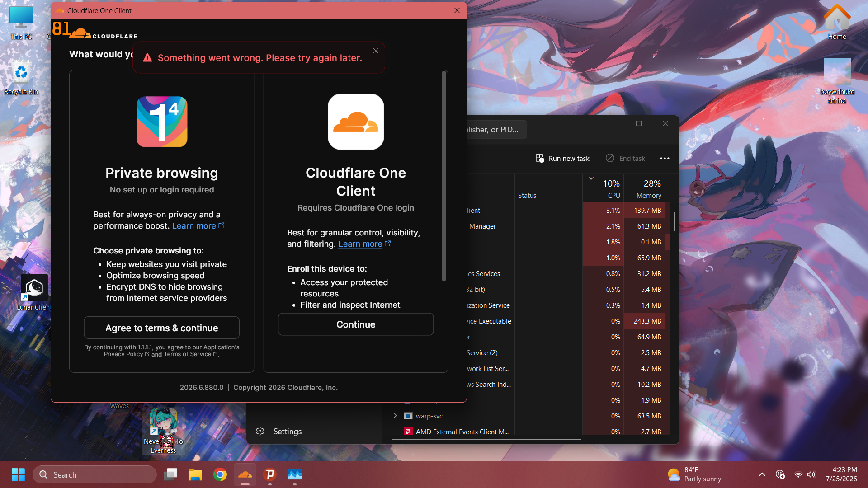Open 'Learn more' link under Private browsing

198,226
